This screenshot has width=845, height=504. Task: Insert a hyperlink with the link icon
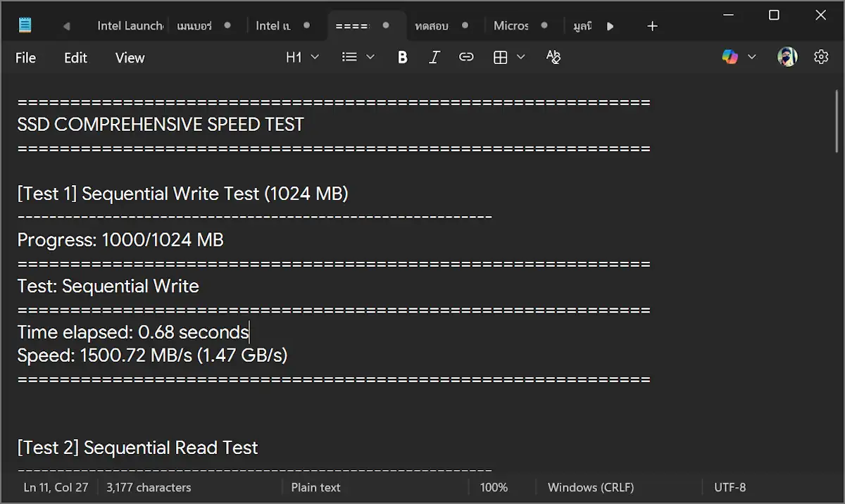click(x=466, y=58)
